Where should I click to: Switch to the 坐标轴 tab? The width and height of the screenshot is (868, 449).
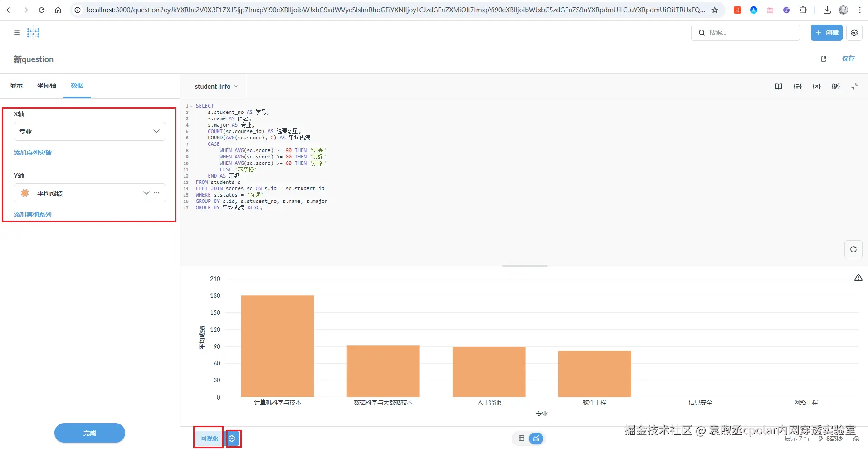[x=47, y=85]
